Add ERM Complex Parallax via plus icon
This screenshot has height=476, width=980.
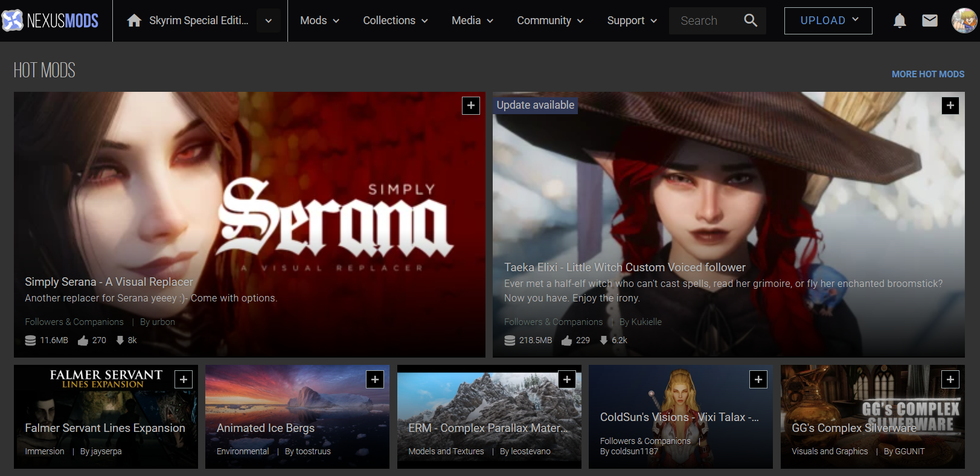(x=567, y=379)
